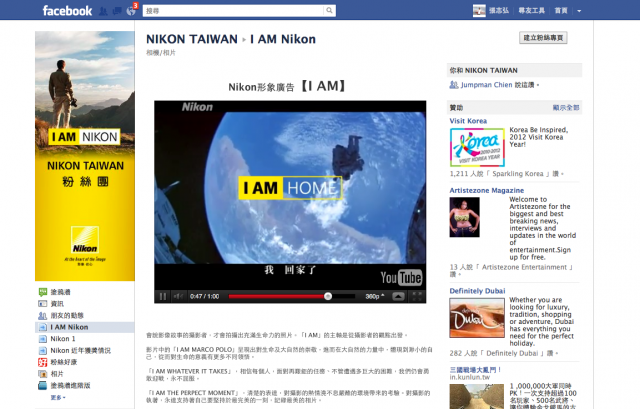Open friend requests icon in header

pos(103,11)
